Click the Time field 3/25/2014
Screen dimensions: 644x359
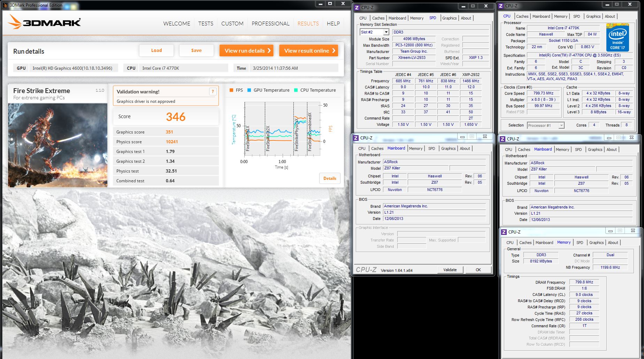[294, 68]
